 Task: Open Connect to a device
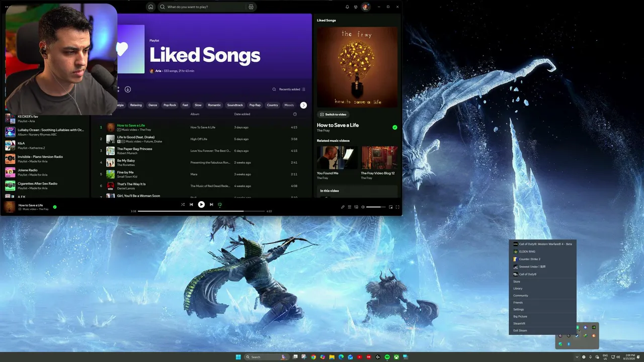356,207
